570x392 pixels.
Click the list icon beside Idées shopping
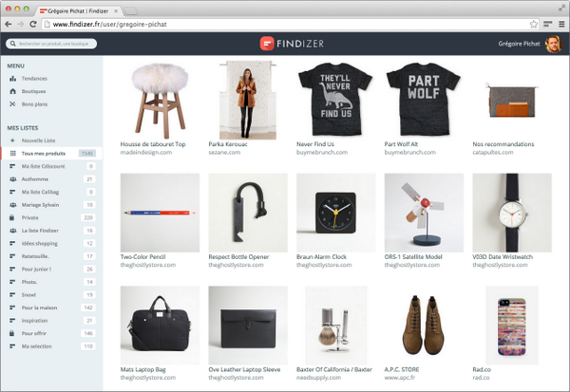[12, 243]
